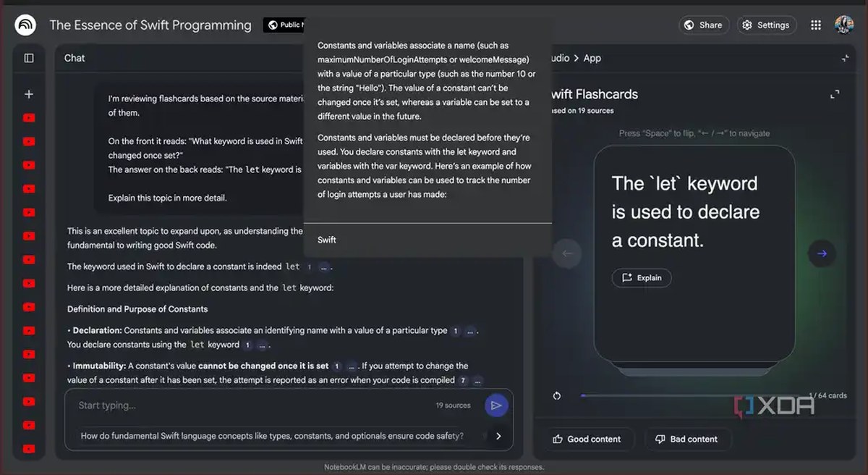Select the first YouTube source under plus icon
This screenshot has height=475, width=868.
(29, 117)
